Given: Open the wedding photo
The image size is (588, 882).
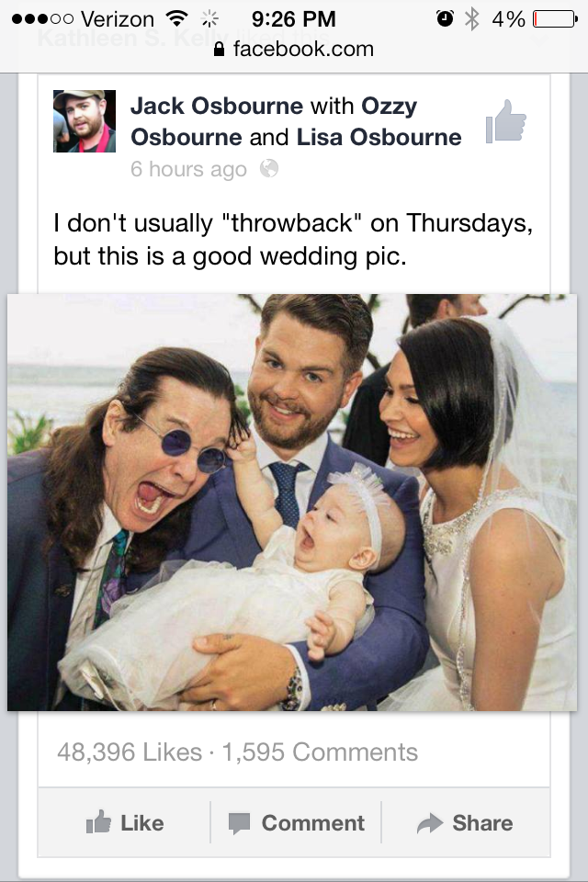Looking at the screenshot, I should (292, 503).
